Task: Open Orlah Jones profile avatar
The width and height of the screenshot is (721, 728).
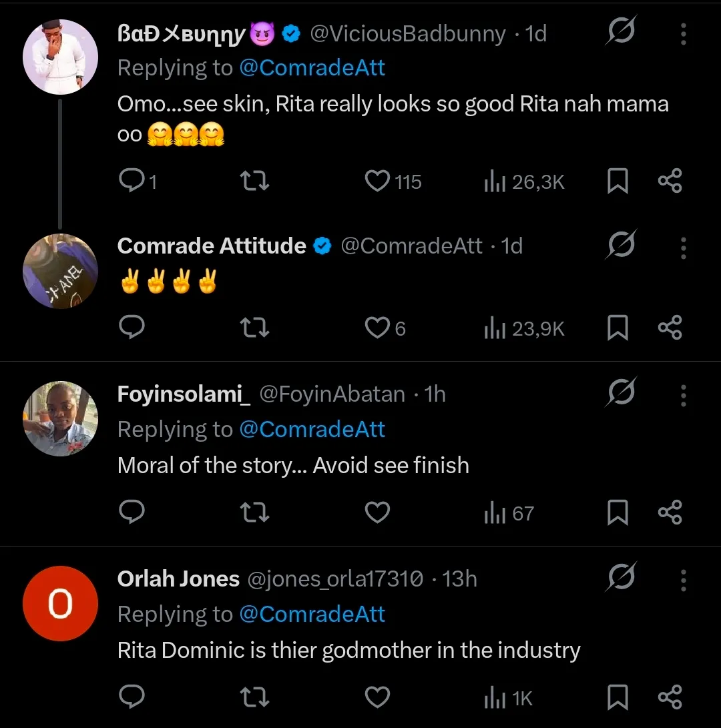Action: click(60, 604)
